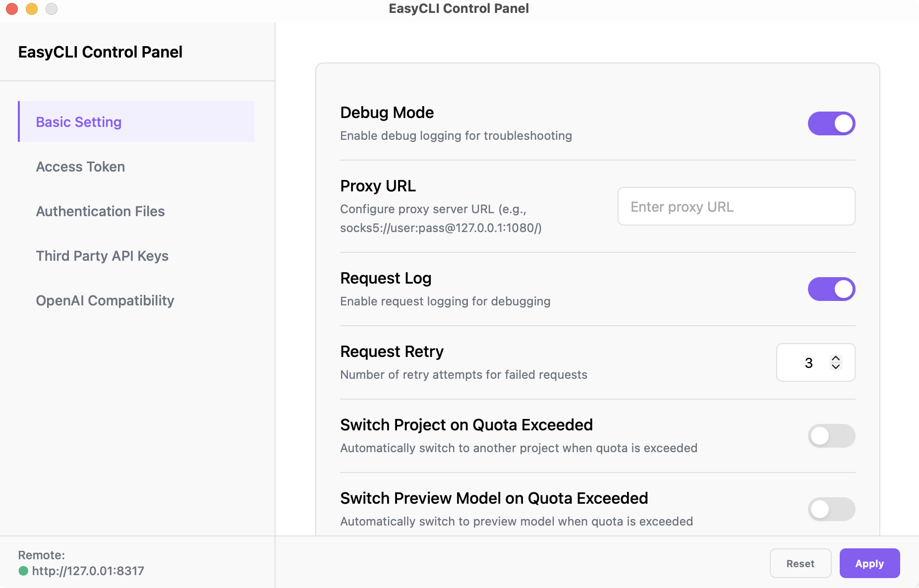The width and height of the screenshot is (919, 588).
Task: Increase Request Retry with up arrow
Action: [836, 358]
